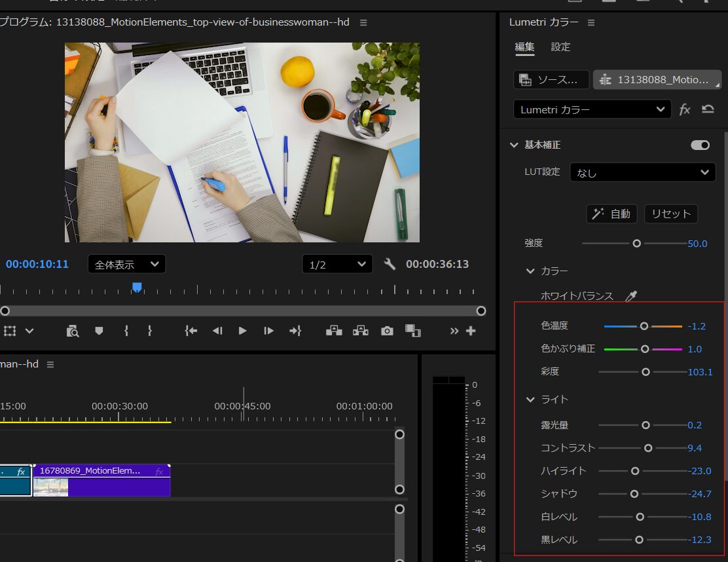The image size is (728, 562).
Task: Open the Lumetri カラー panel menu
Action: (591, 22)
